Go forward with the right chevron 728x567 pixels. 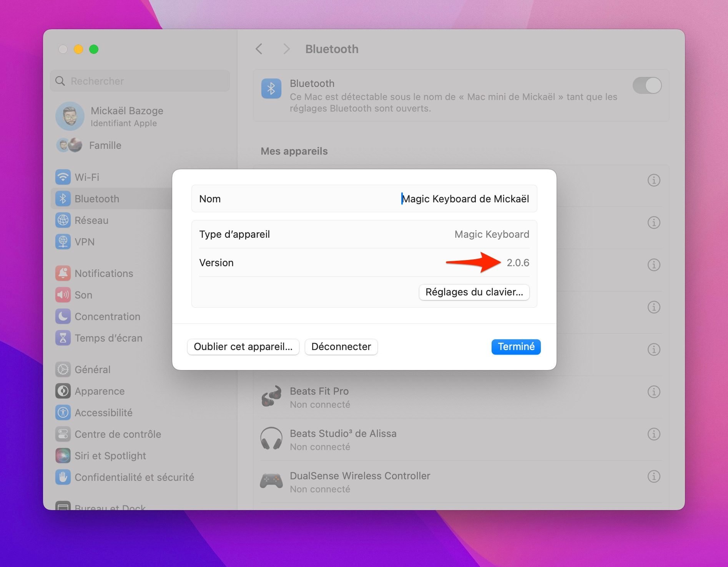tap(286, 49)
